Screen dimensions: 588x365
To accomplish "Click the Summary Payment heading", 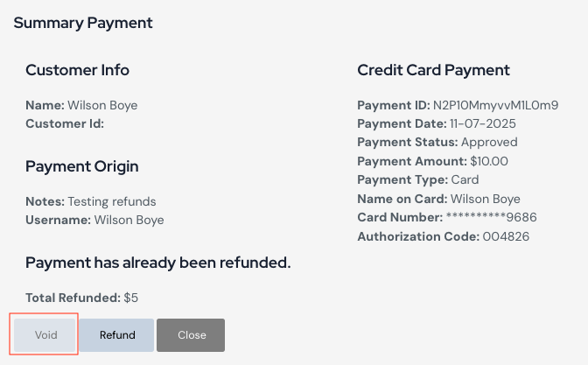I will point(83,23).
